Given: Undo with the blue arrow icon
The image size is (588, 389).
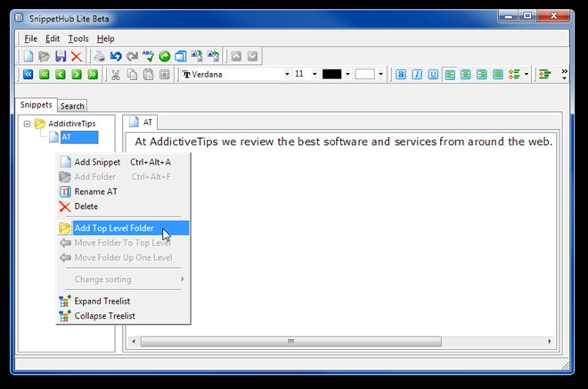Looking at the screenshot, I should [x=116, y=56].
